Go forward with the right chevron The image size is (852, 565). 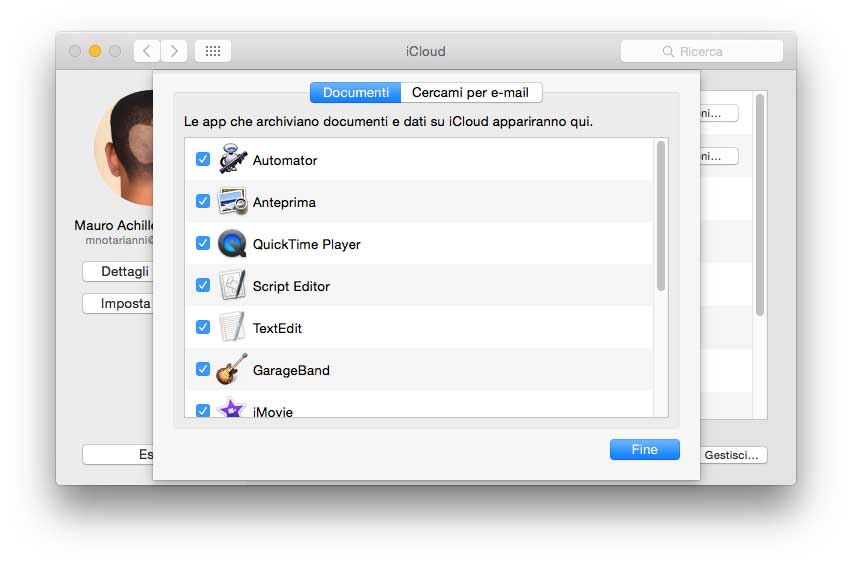pos(174,51)
